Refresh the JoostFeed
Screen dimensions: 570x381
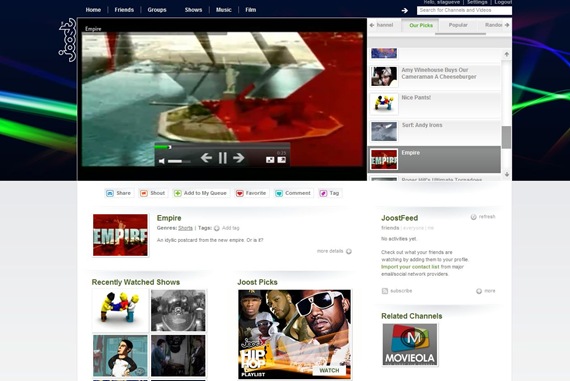pos(483,217)
